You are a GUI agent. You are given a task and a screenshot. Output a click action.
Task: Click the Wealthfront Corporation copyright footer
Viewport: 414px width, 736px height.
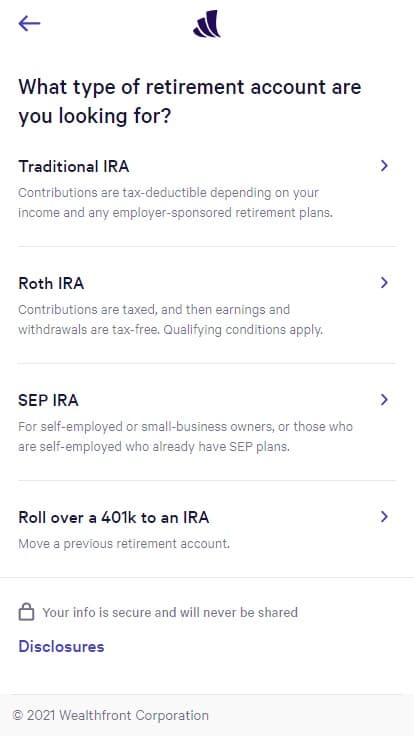[111, 715]
